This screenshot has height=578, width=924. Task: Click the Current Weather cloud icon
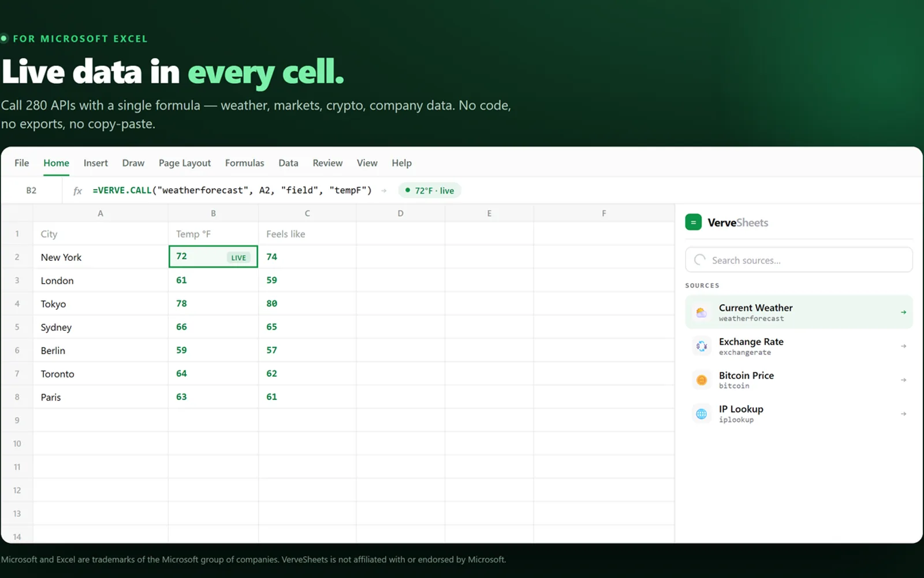[x=701, y=313]
